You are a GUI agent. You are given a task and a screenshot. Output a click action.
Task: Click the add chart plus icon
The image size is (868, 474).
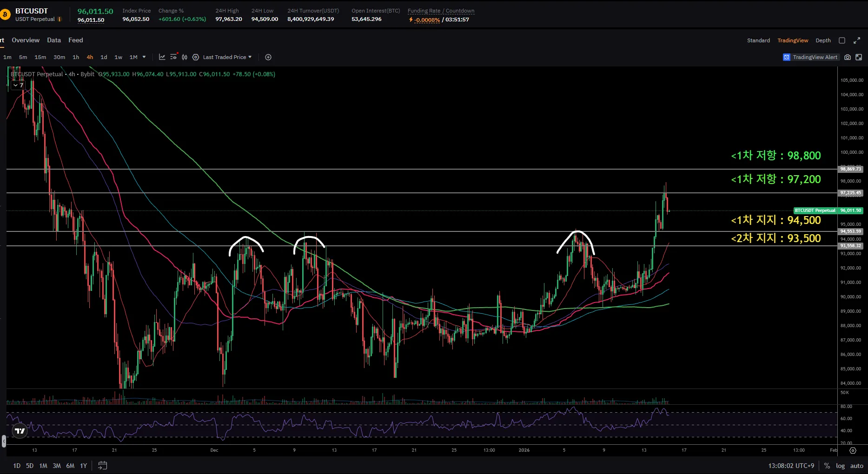[268, 57]
